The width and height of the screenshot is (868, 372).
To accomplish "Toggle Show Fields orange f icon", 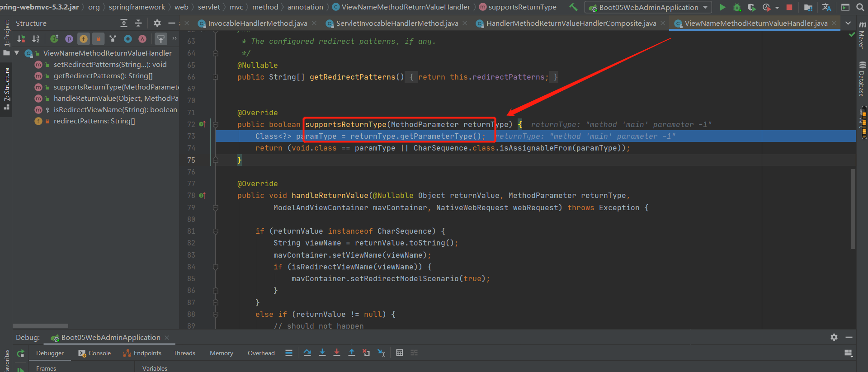I will [84, 39].
